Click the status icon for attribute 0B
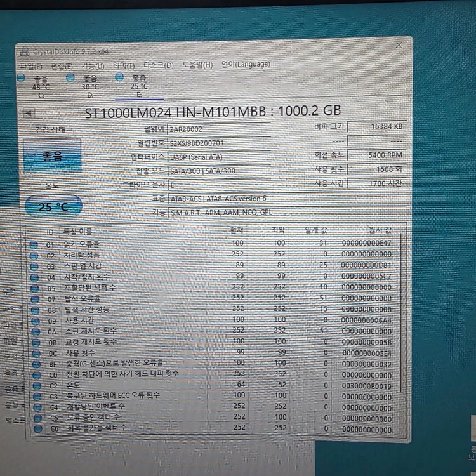This screenshot has height=476, width=476. tap(36, 343)
